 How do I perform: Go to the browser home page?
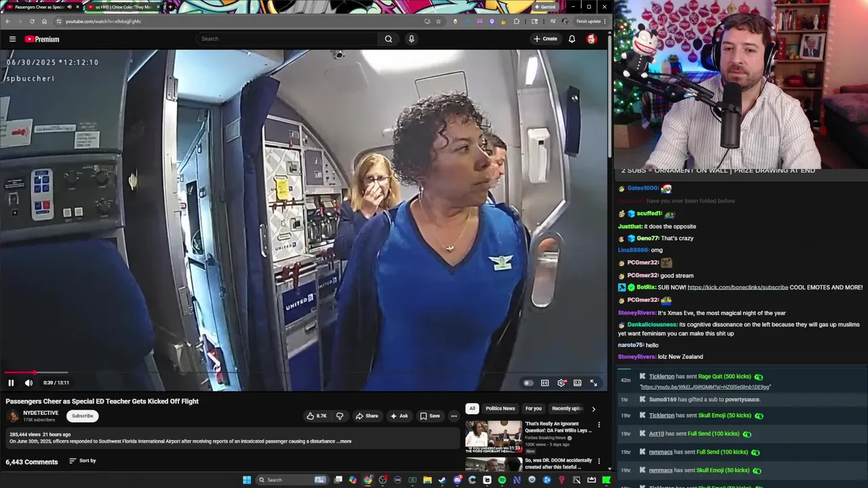click(x=44, y=21)
